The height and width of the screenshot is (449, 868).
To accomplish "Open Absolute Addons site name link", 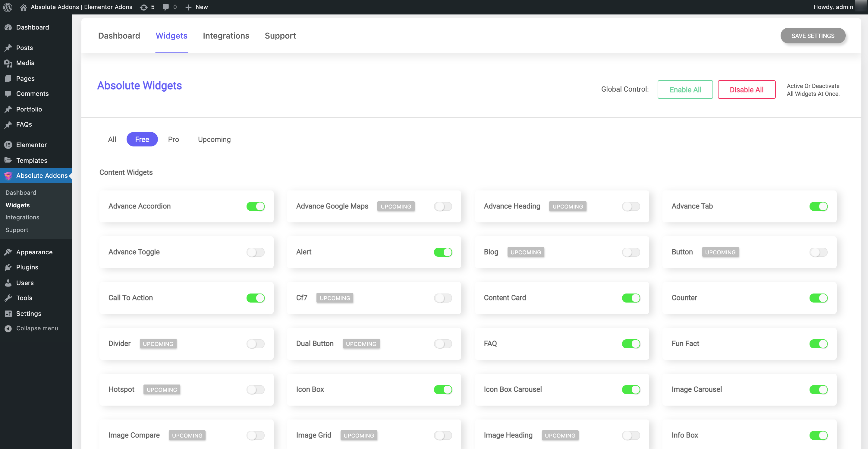I will (x=81, y=7).
